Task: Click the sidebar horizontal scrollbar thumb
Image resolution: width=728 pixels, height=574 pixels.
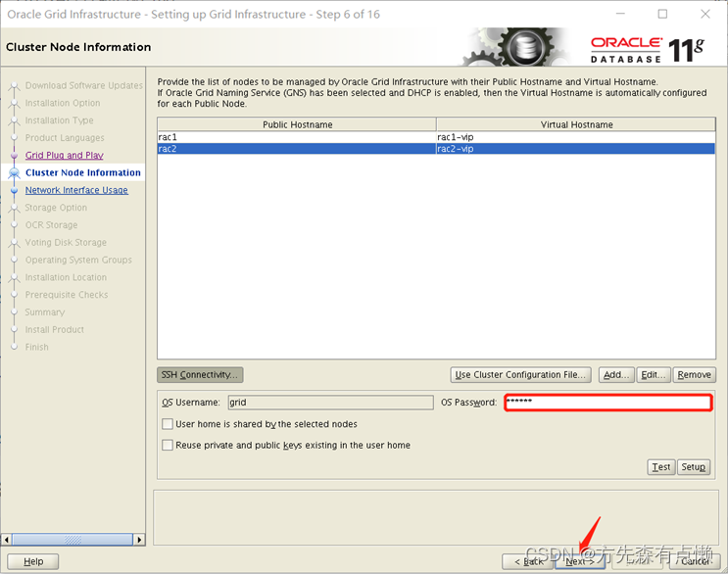Action: (x=73, y=540)
